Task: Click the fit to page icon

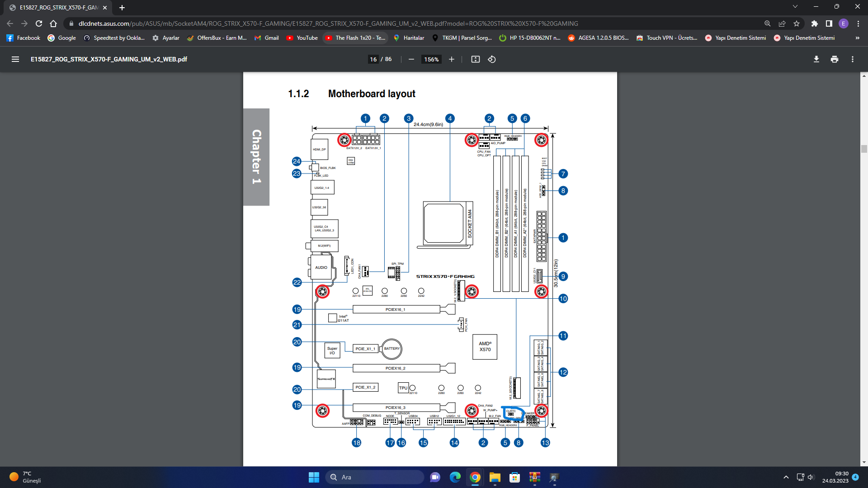Action: [x=475, y=59]
